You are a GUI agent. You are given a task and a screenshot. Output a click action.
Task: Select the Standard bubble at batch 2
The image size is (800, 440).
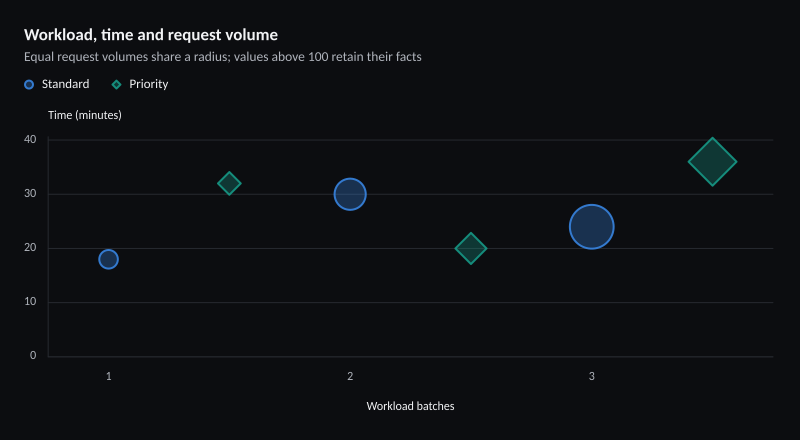pyautogui.click(x=350, y=194)
